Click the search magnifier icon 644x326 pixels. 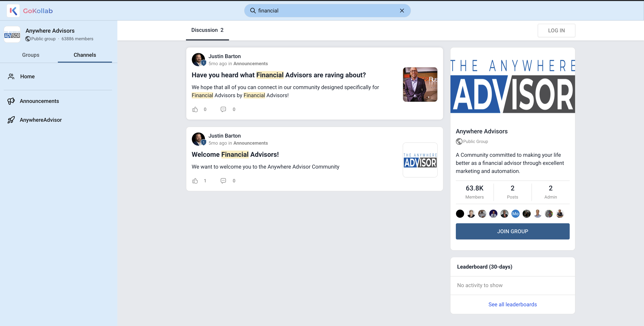tap(253, 11)
